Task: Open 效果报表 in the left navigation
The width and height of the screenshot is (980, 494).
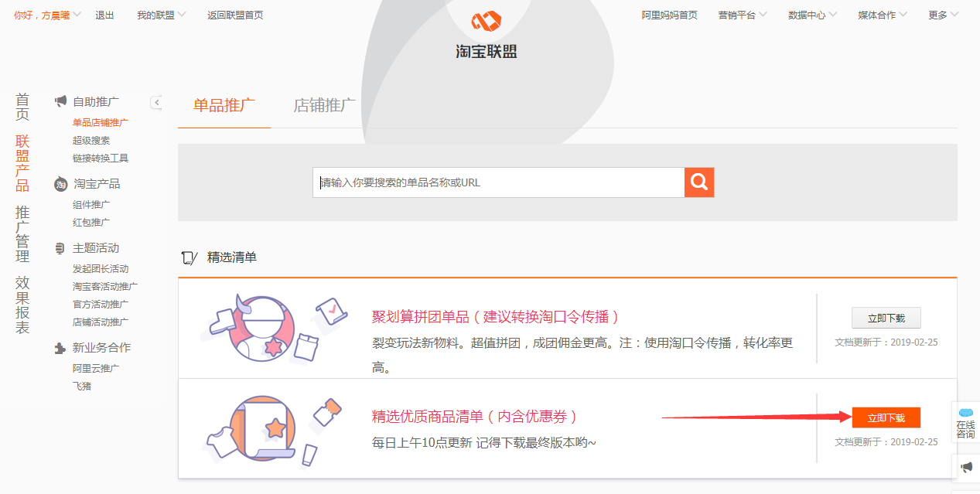Action: (x=22, y=305)
